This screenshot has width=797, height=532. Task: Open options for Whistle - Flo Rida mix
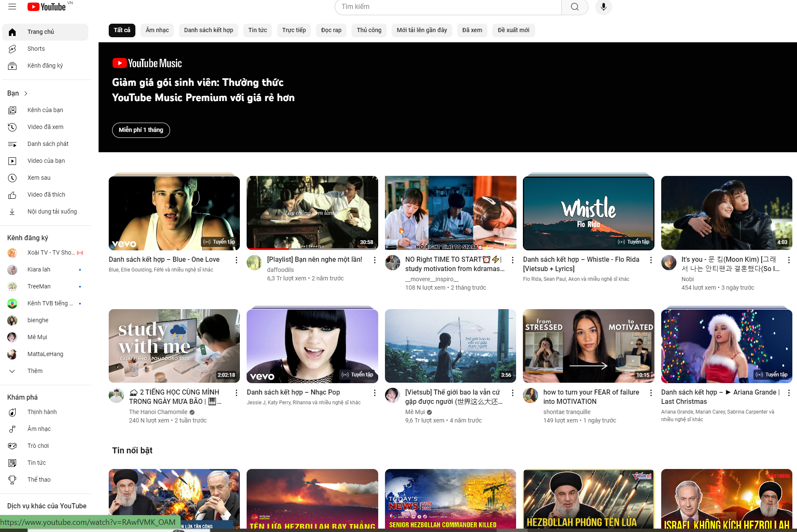tap(651, 260)
